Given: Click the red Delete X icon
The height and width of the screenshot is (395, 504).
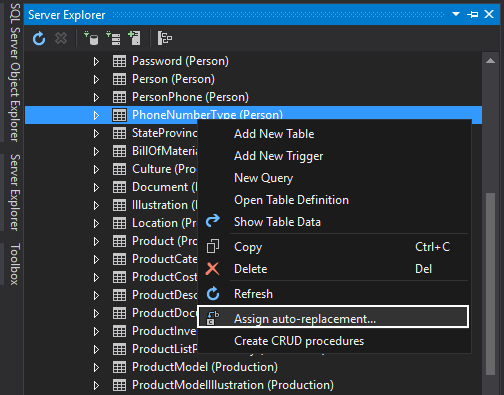Looking at the screenshot, I should [212, 269].
